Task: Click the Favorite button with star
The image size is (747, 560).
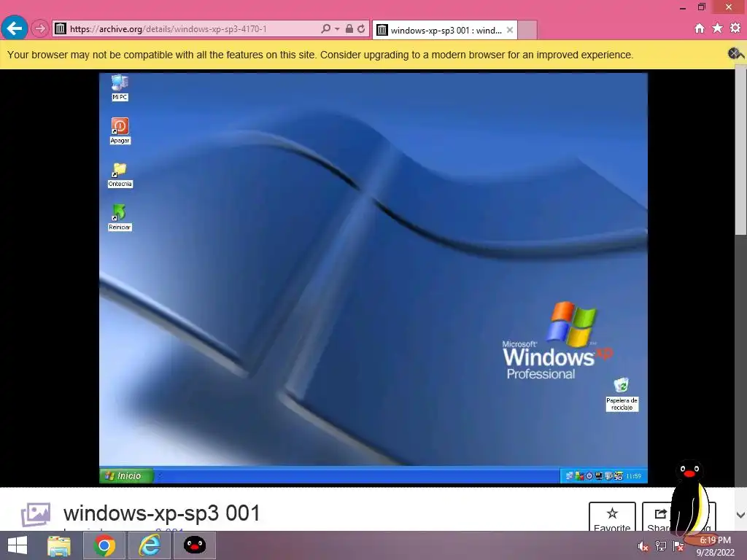Action: click(x=612, y=517)
